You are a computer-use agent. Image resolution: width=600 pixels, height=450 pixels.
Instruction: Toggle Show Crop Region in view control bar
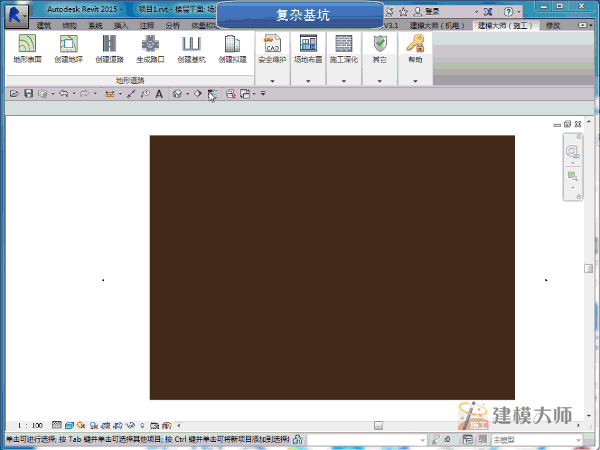coord(118,425)
